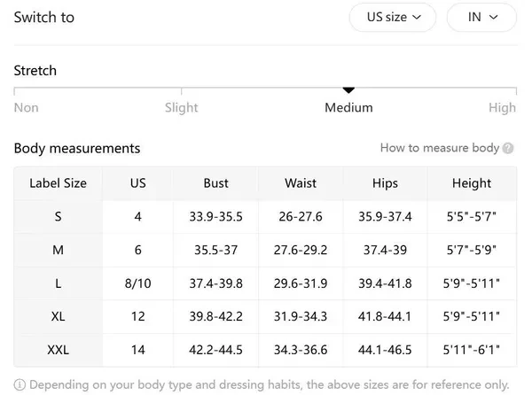Click the Bust column header
Screen dimensions: 532x395
point(216,183)
